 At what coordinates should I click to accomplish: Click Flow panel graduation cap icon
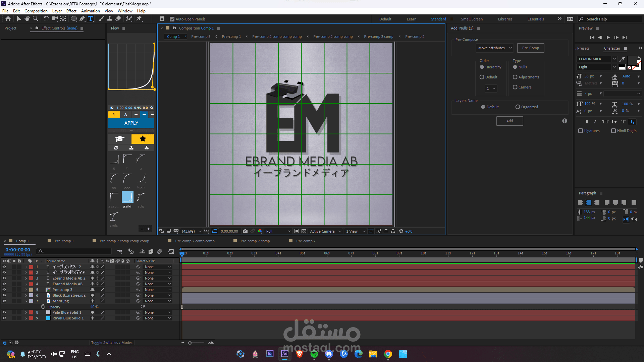click(x=120, y=139)
